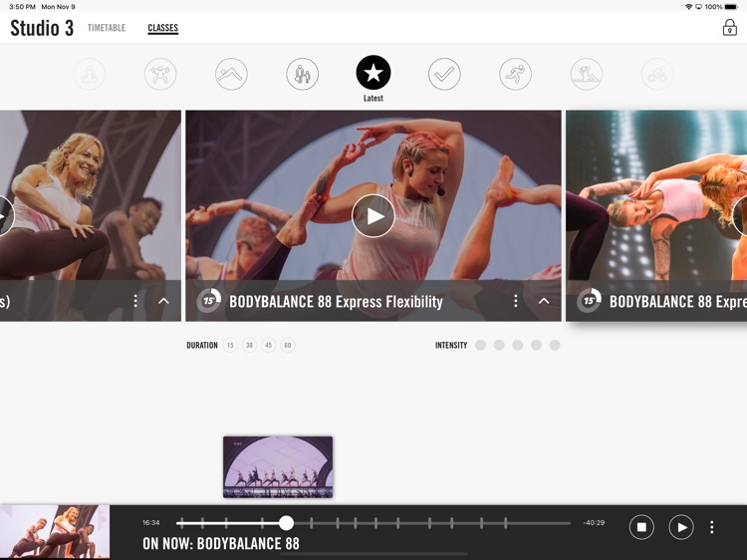Open the cycling category icon

657,74
